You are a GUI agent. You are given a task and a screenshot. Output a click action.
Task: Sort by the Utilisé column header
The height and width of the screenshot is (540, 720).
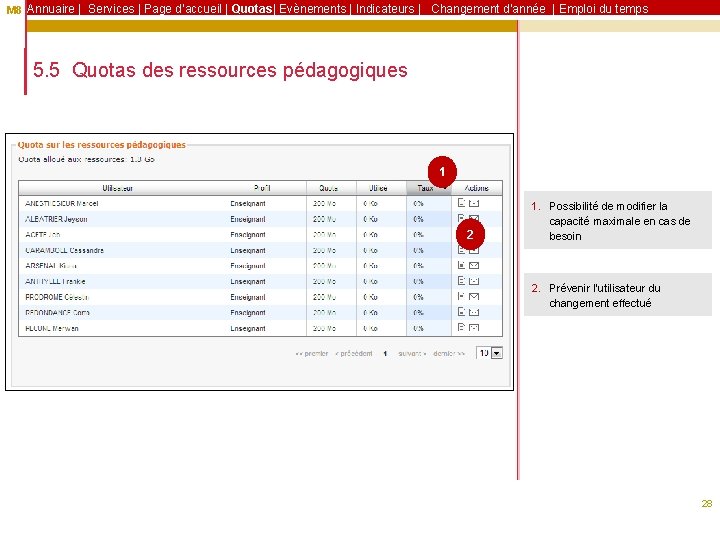[381, 188]
